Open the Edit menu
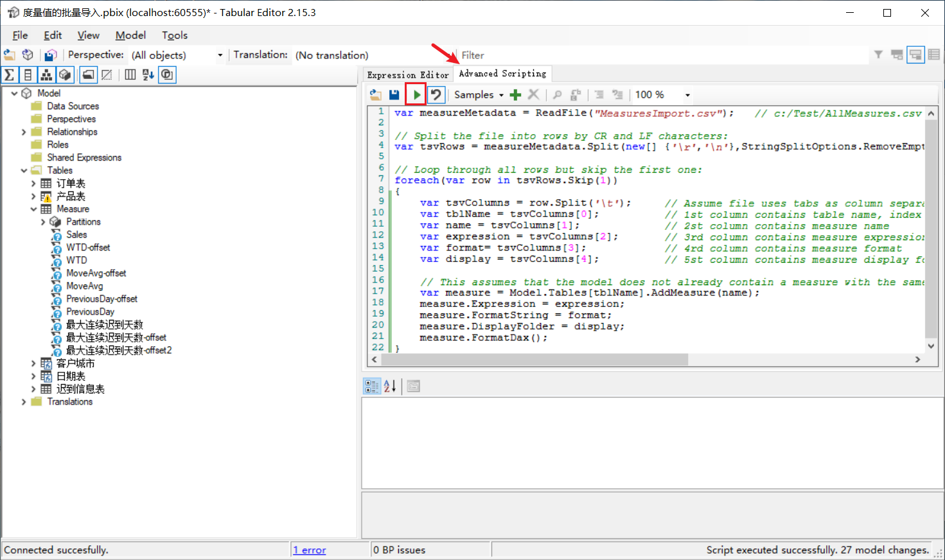This screenshot has width=945, height=560. [53, 35]
